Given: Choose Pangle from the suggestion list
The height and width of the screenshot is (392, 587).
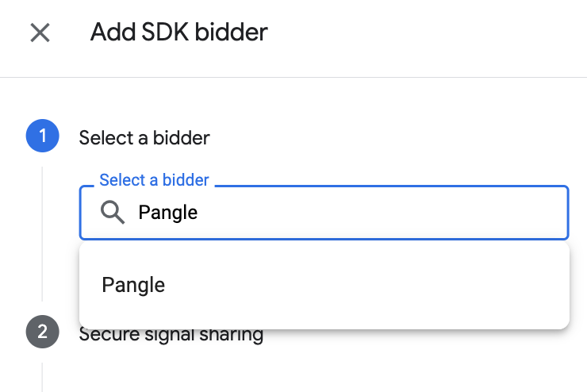Looking at the screenshot, I should [x=133, y=285].
